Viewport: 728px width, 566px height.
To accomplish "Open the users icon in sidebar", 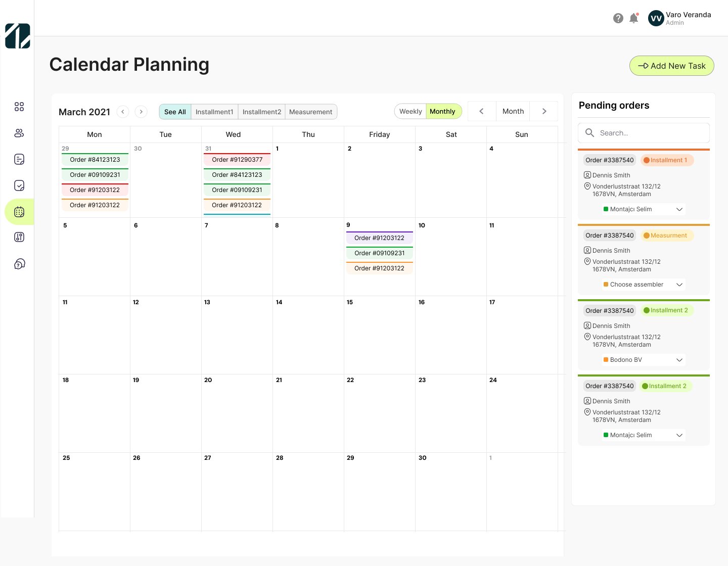I will pos(19,133).
